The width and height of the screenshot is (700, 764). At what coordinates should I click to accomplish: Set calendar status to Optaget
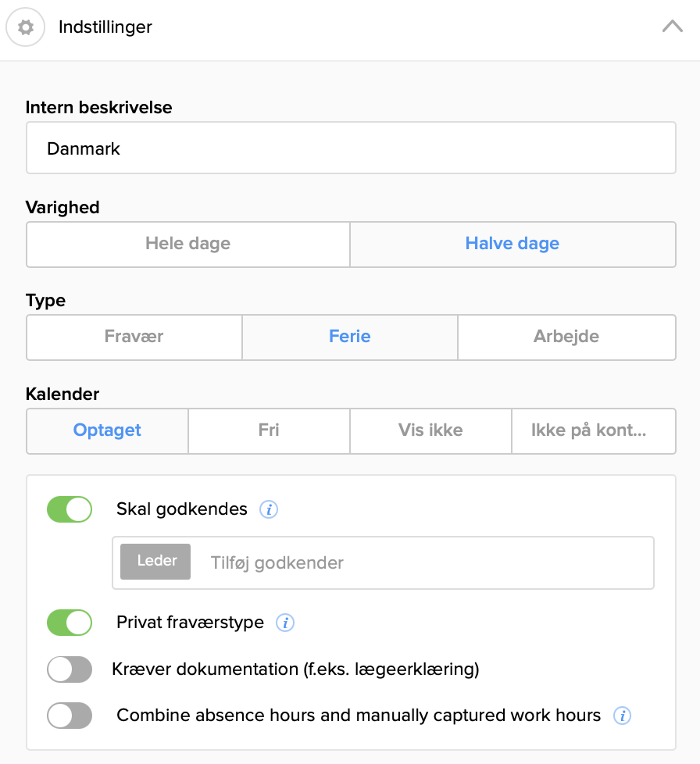(107, 430)
